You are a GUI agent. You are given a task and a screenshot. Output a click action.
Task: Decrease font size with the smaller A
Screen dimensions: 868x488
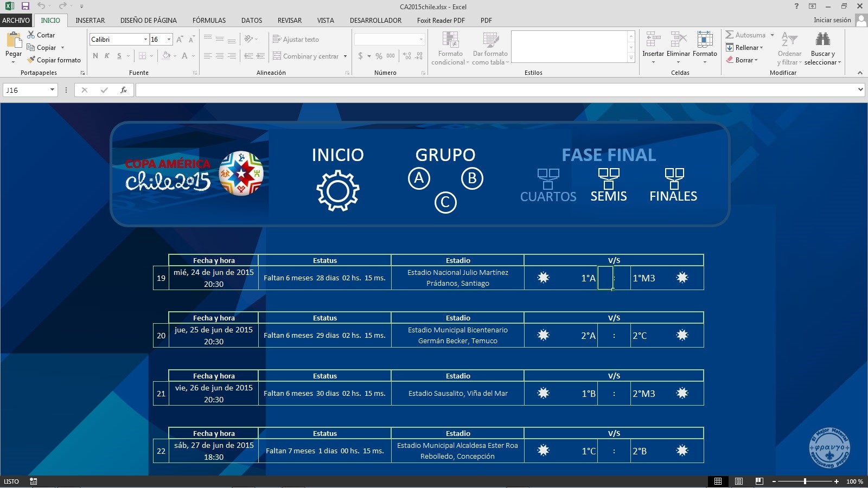click(192, 39)
